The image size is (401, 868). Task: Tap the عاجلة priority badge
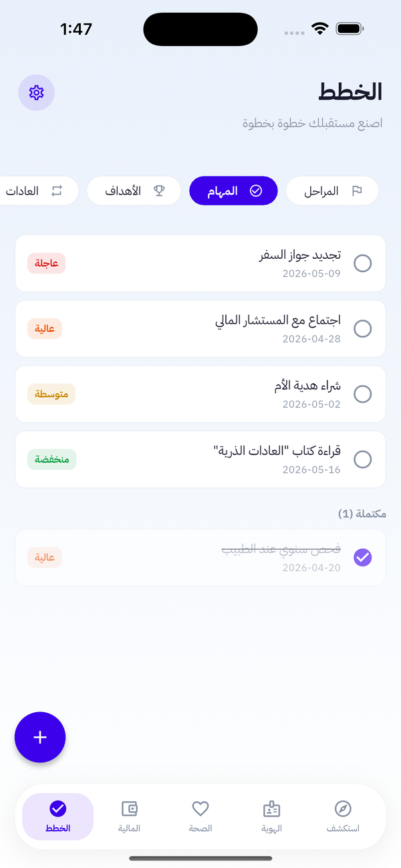tap(46, 263)
